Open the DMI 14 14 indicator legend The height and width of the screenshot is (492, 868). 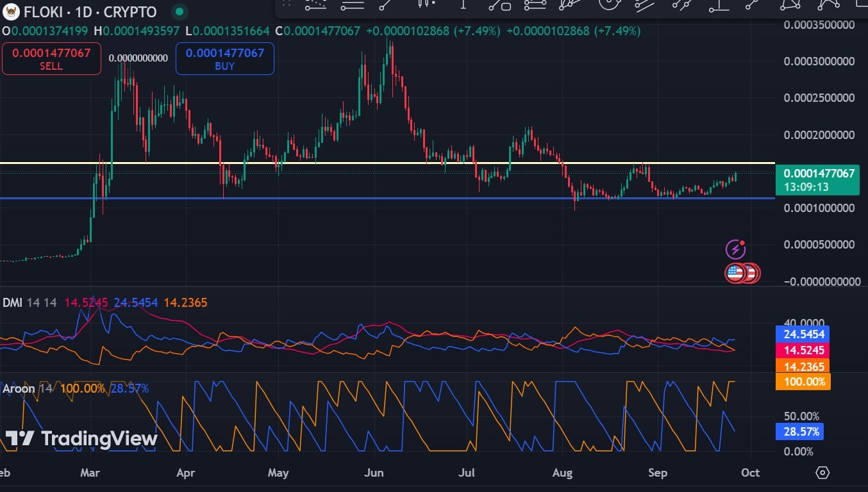29,302
